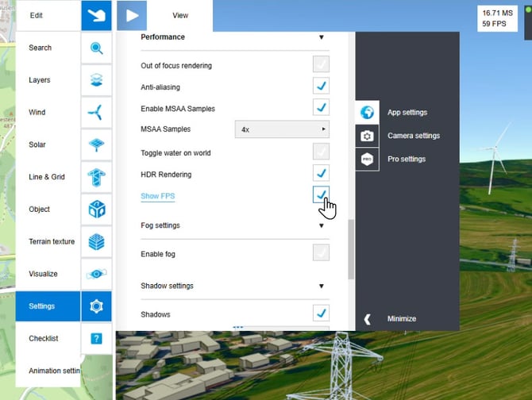Click the Show FPS link text

(158, 196)
